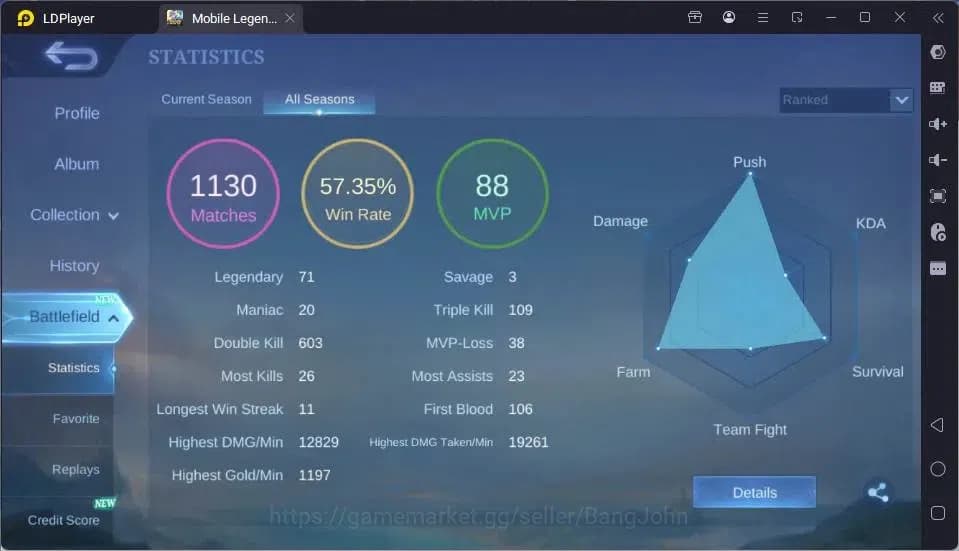Open the LDPlayer user account icon
The width and height of the screenshot is (959, 551).
(x=728, y=17)
